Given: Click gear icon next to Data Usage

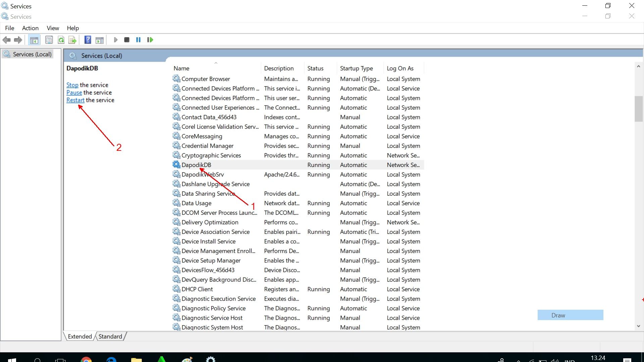Looking at the screenshot, I should click(176, 203).
